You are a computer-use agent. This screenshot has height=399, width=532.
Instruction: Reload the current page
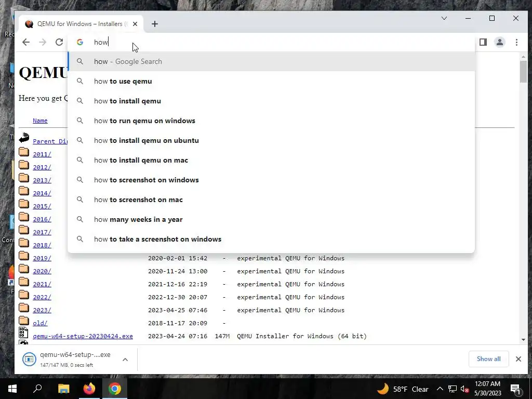pyautogui.click(x=59, y=42)
